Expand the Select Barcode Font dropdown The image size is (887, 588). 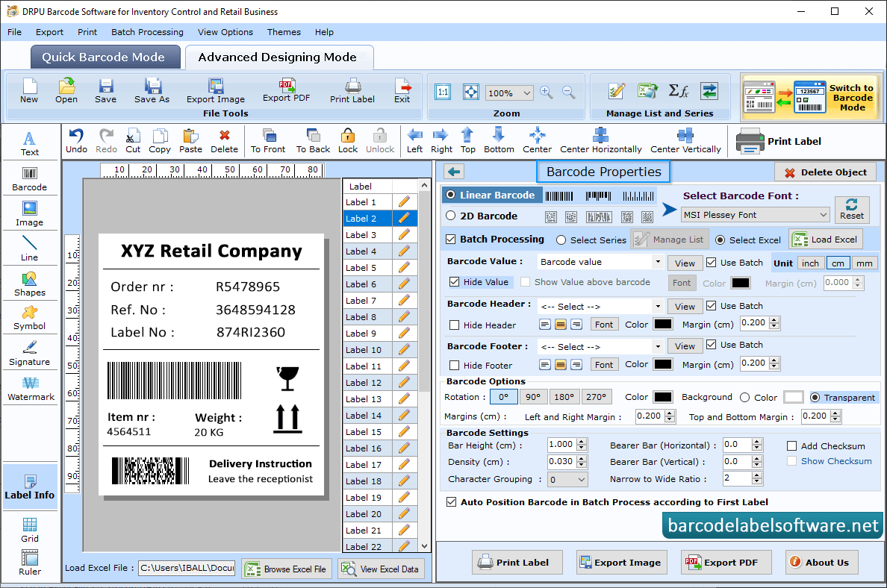tap(823, 215)
